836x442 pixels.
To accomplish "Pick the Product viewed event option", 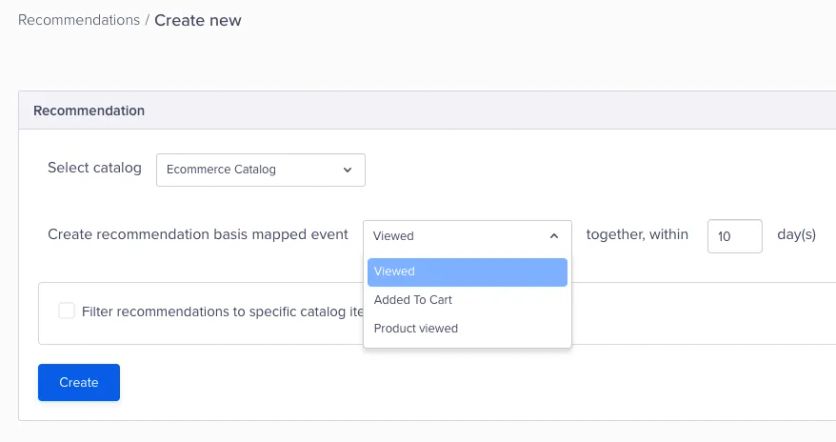I will click(416, 328).
